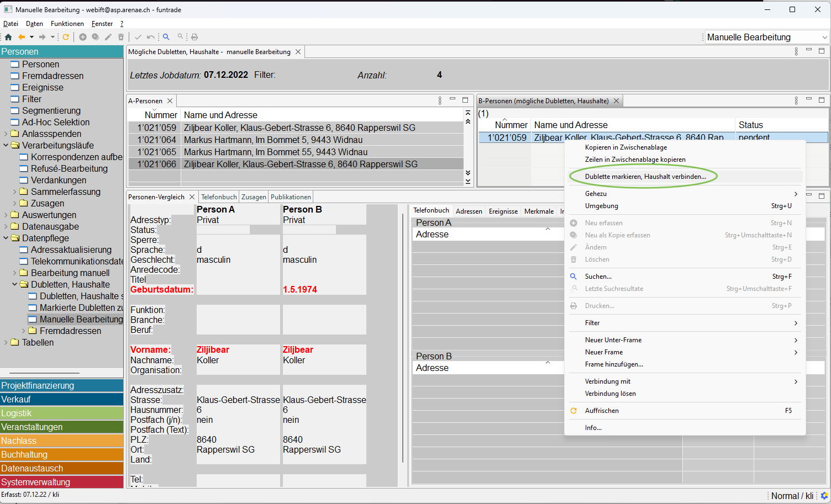Expand the Anlassspenden tree node
Image resolution: width=831 pixels, height=504 pixels.
6,134
